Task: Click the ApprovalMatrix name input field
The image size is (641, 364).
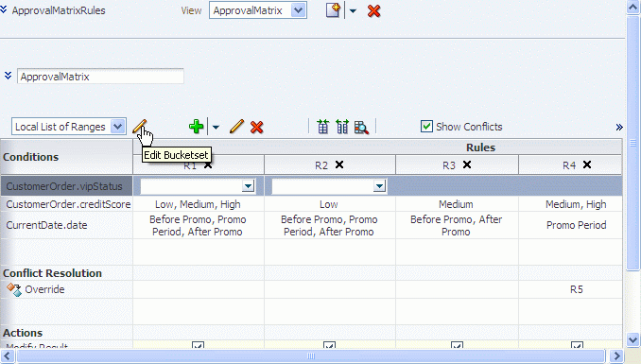Action: (x=100, y=77)
